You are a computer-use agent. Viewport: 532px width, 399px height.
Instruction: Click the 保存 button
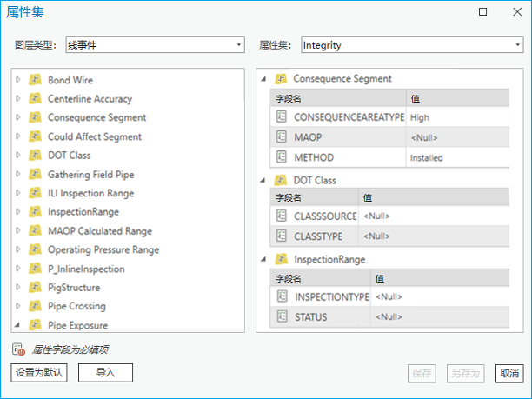coord(422,374)
